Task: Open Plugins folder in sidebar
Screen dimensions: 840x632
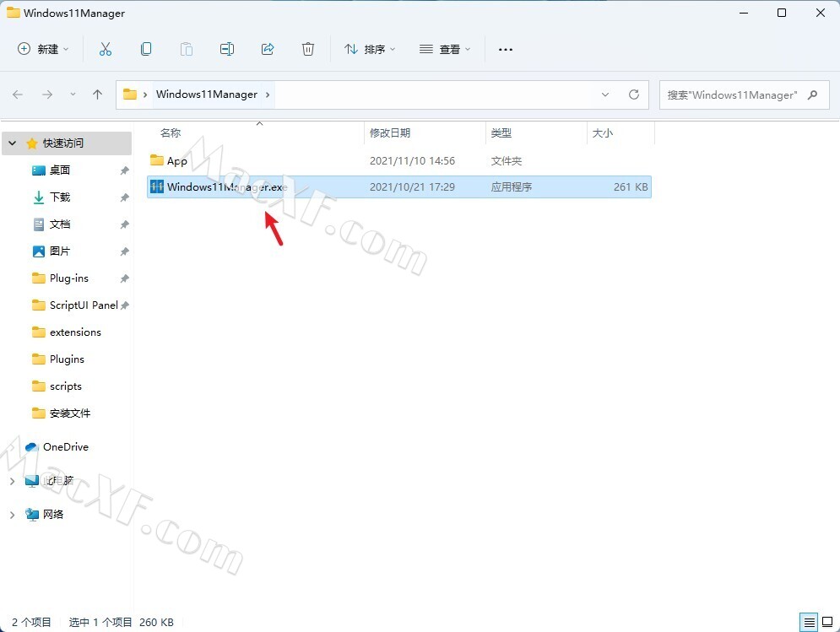Action: 67,359
